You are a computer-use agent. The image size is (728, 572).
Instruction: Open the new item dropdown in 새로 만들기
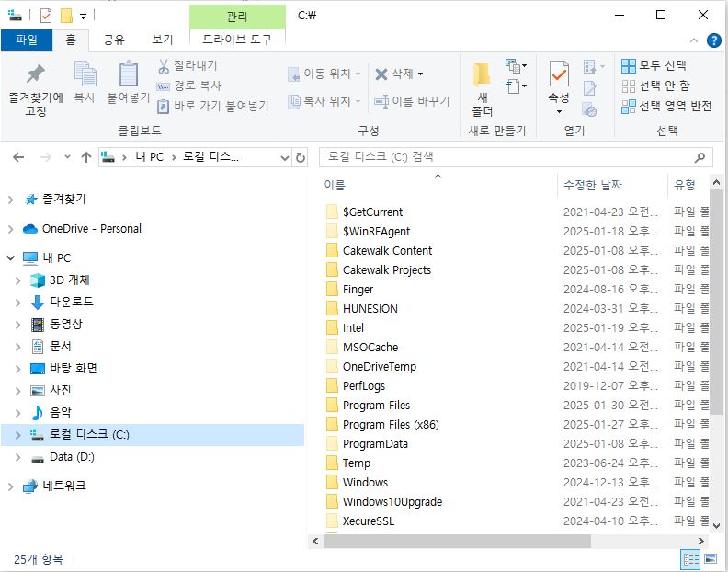pyautogui.click(x=516, y=66)
